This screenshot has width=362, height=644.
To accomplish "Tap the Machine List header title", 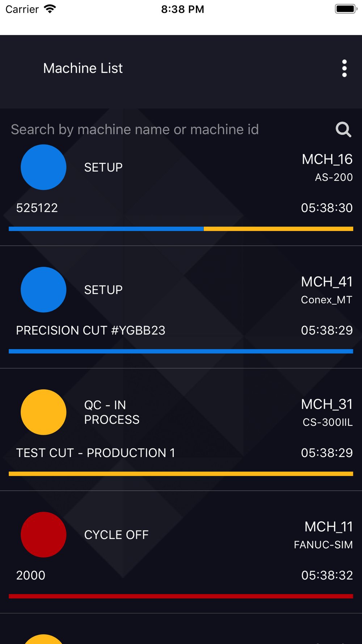I will [x=83, y=68].
